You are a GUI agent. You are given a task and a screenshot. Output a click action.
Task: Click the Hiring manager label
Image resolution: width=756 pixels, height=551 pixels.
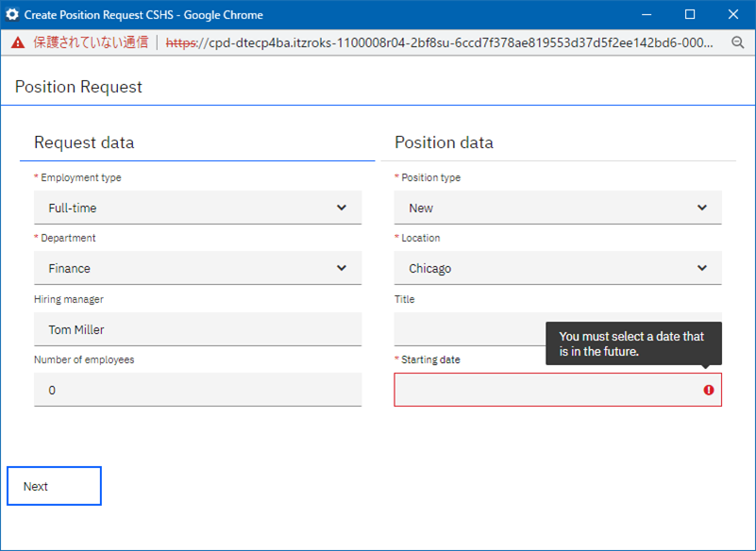pyautogui.click(x=69, y=299)
